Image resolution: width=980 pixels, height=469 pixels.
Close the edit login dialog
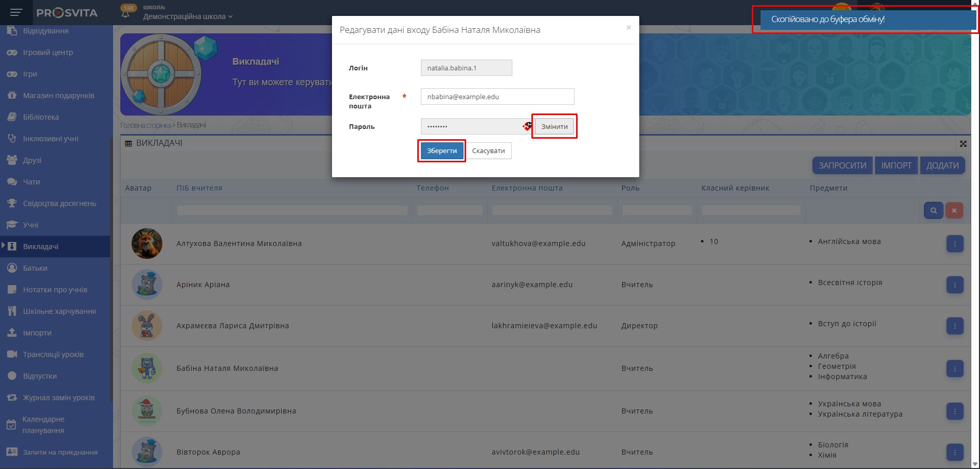[x=628, y=28]
